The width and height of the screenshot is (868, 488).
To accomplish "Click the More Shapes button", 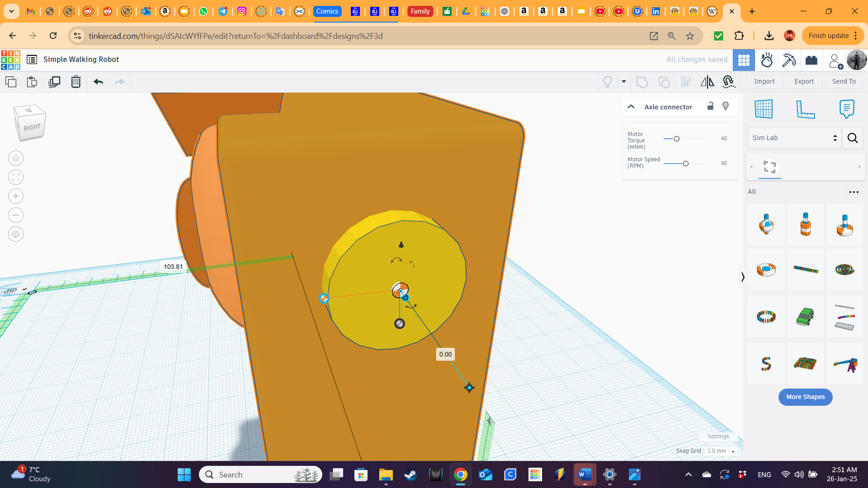I will tap(805, 397).
